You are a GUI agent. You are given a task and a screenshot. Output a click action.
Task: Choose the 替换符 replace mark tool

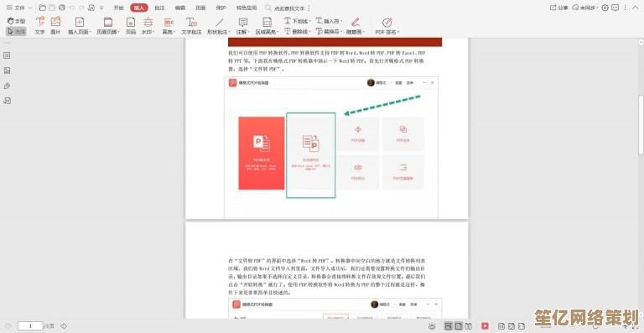329,31
